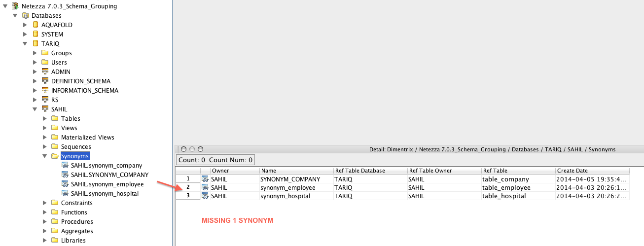Click the SAHIL.synonym_hospital synonym icon
Screen dimensions: 644x246
(x=65, y=194)
